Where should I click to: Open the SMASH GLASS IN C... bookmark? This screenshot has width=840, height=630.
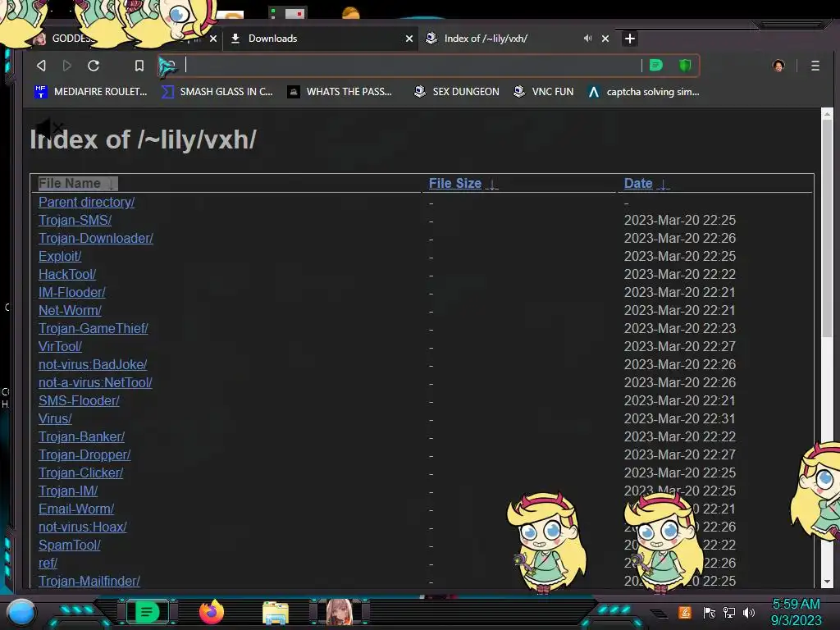point(217,92)
